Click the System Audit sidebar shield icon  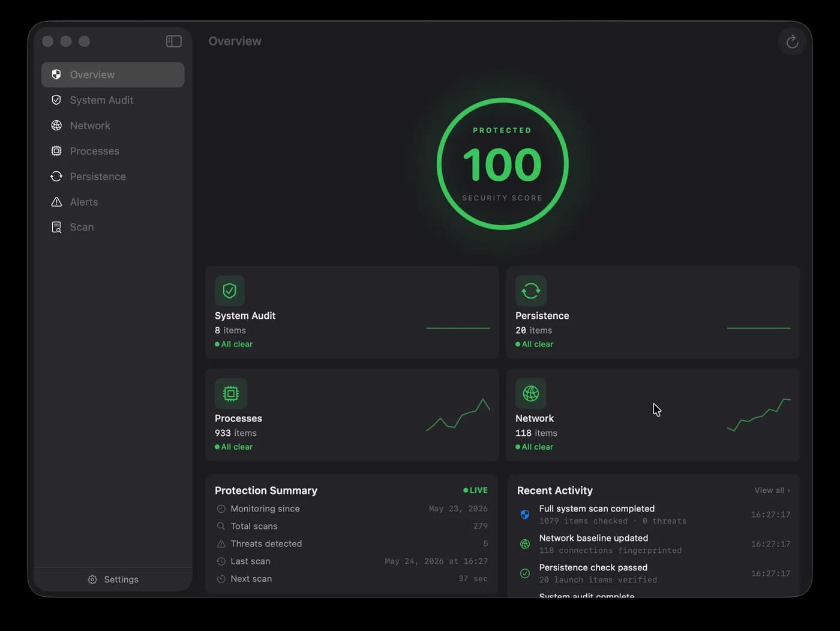56,100
